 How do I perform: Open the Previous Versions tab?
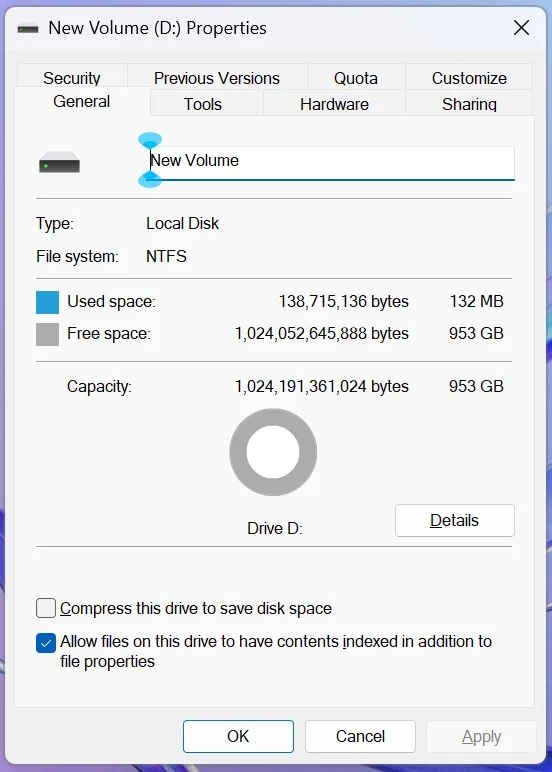pyautogui.click(x=217, y=77)
